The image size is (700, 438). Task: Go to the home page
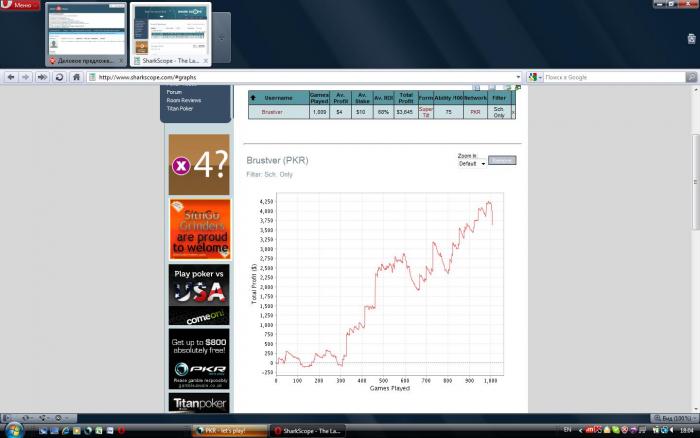pos(76,77)
